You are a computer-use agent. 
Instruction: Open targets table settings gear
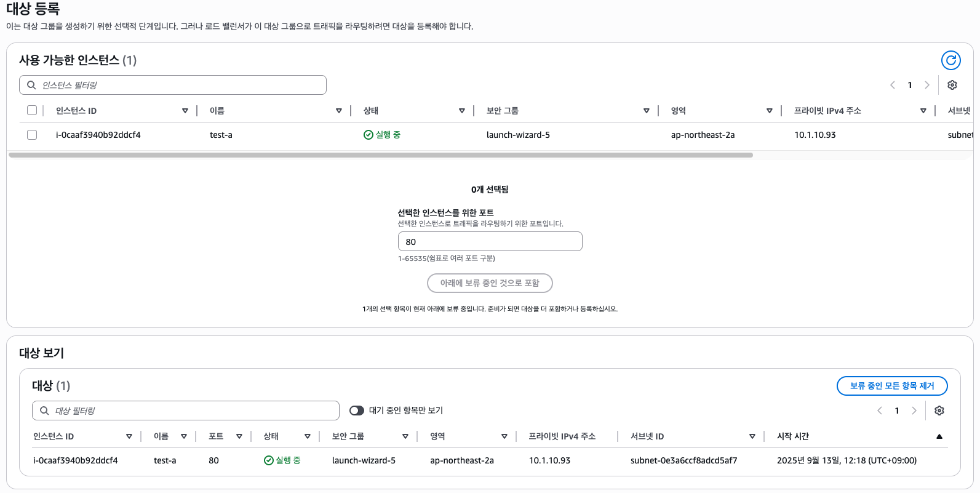[939, 411]
